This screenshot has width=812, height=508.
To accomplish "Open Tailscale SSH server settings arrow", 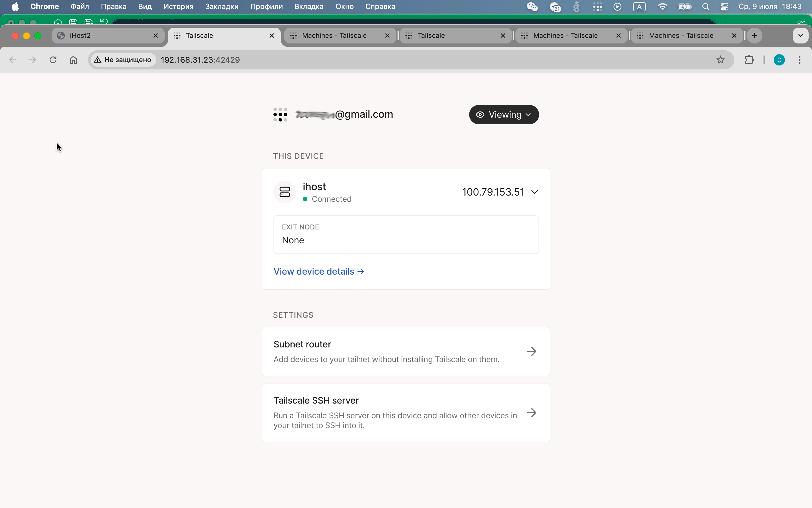I will 531,413.
